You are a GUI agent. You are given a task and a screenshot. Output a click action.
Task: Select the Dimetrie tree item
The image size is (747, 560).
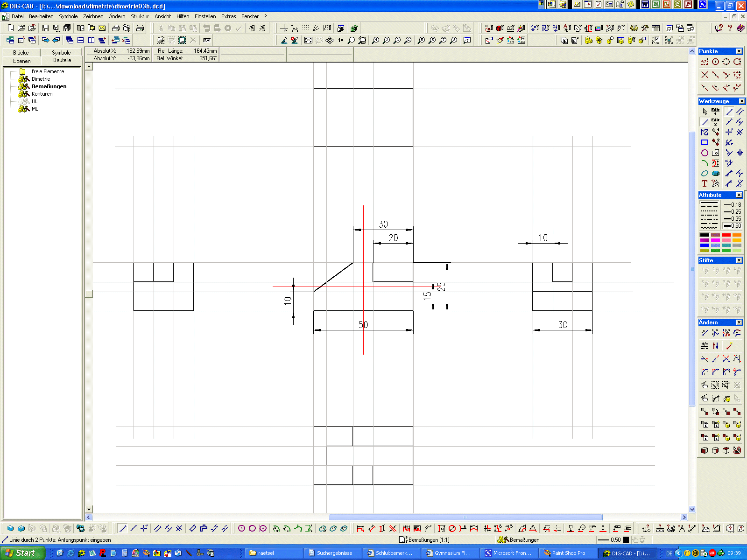coord(41,79)
